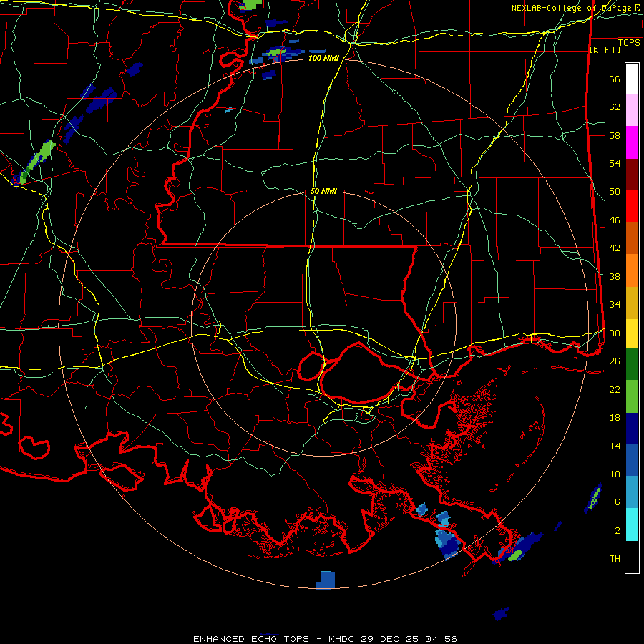The width and height of the screenshot is (644, 644).
Task: Click the "10" legend value
Action: coord(615,474)
